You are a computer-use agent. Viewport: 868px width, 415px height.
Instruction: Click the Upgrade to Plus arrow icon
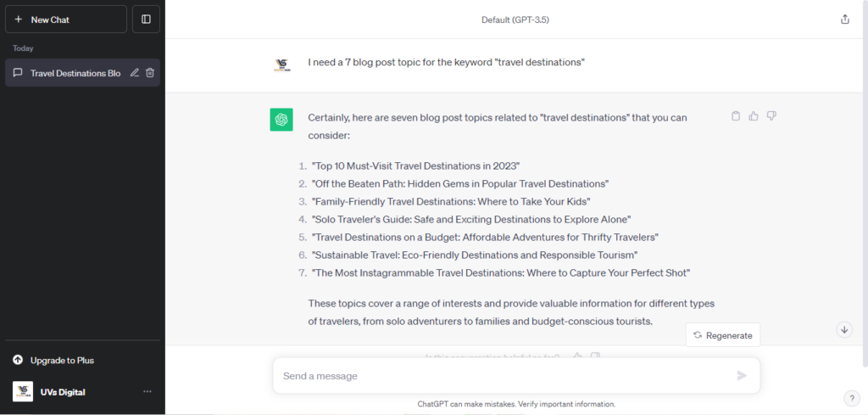pyautogui.click(x=18, y=360)
